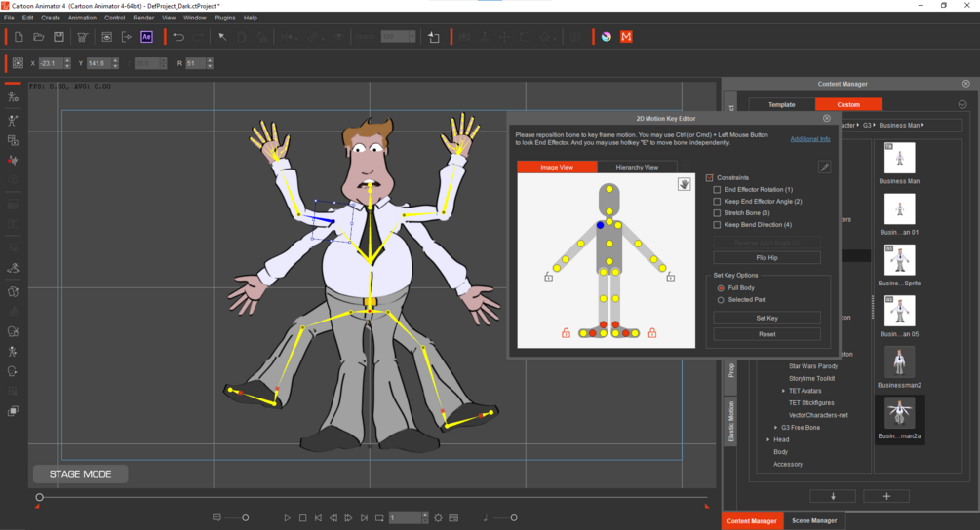Open the Additional Info link
The height and width of the screenshot is (530, 980).
[x=810, y=139]
